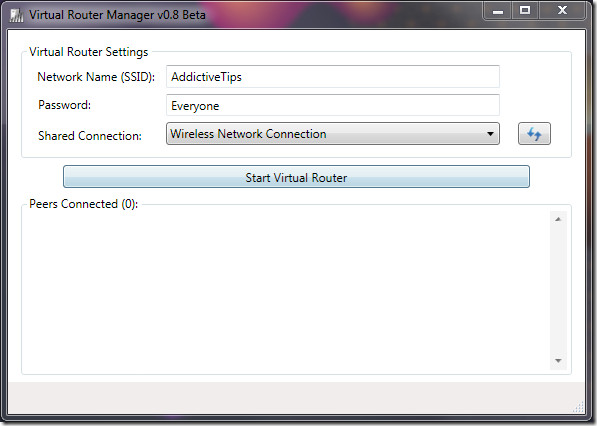Click the peers list scroll up arrow
The height and width of the screenshot is (426, 597).
click(558, 219)
